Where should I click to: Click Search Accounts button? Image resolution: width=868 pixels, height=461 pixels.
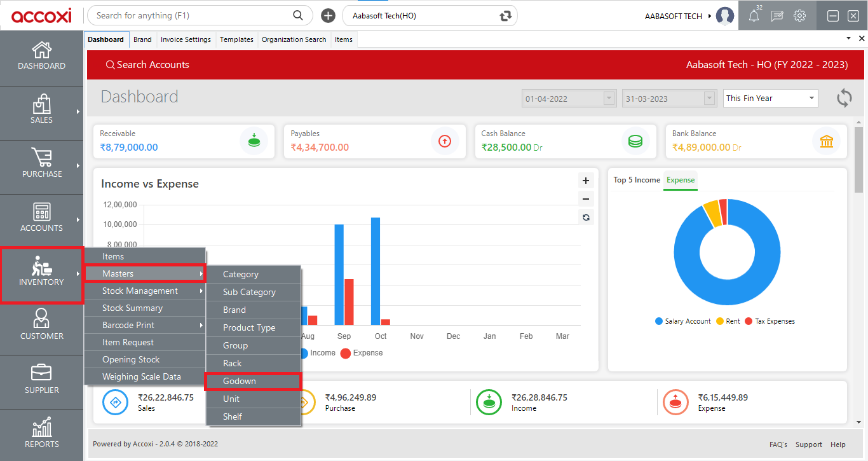(x=147, y=65)
